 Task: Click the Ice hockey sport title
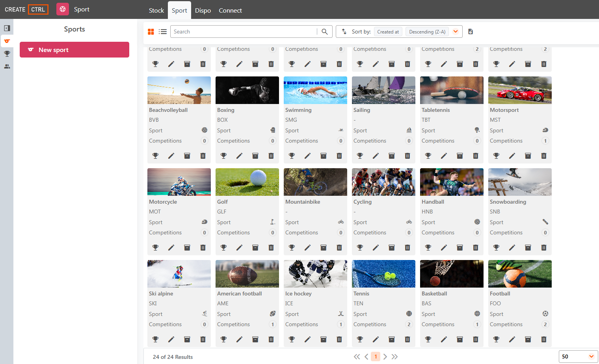pos(298,293)
